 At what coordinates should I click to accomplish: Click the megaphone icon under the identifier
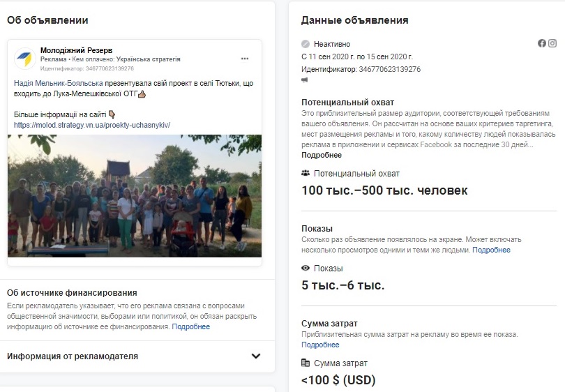305,80
